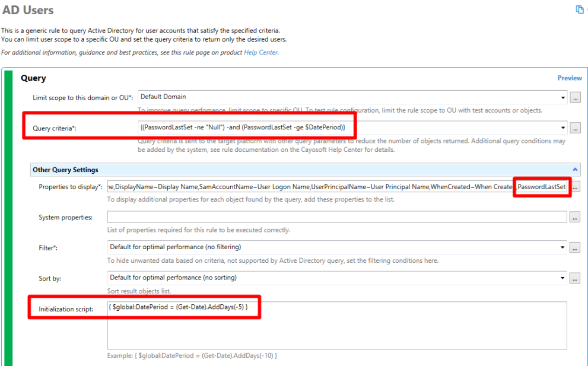Click ellipsis button next to Properties to display
Viewport: 588px width, 366px height.
[x=575, y=186]
